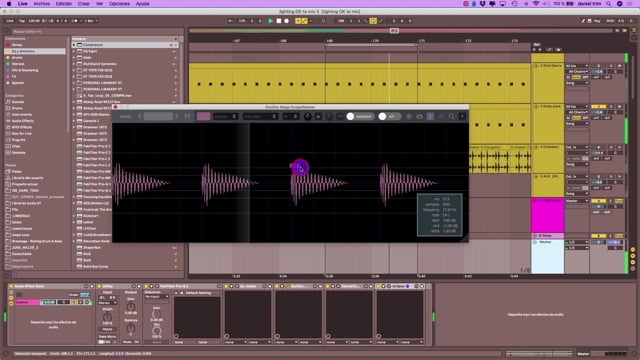Start playback with the green Play button
Screen dimensions: 640x360
(x=271, y=21)
